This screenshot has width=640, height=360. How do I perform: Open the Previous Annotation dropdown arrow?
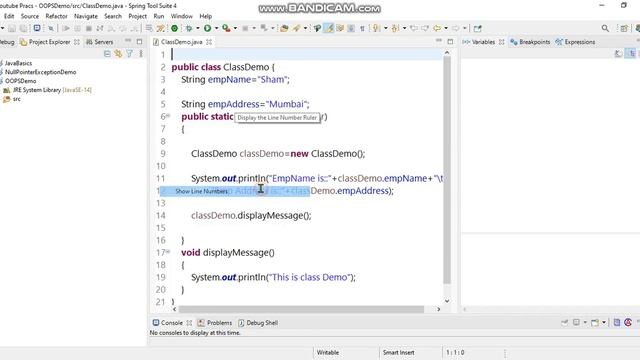404,28
